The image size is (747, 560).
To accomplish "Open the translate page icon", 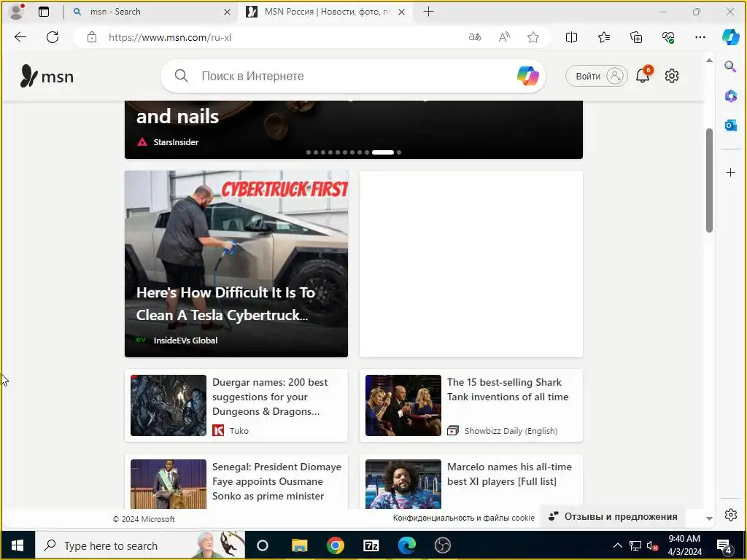I will (474, 37).
